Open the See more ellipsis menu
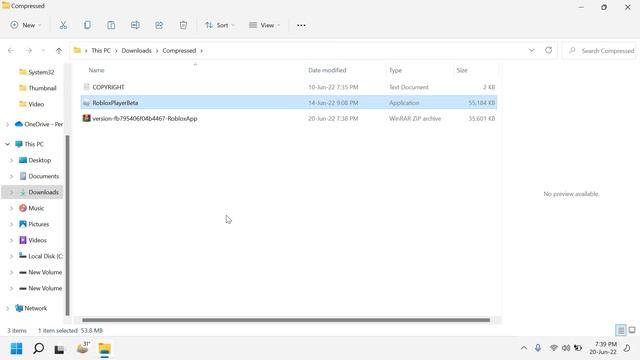This screenshot has width=640, height=360. click(301, 25)
